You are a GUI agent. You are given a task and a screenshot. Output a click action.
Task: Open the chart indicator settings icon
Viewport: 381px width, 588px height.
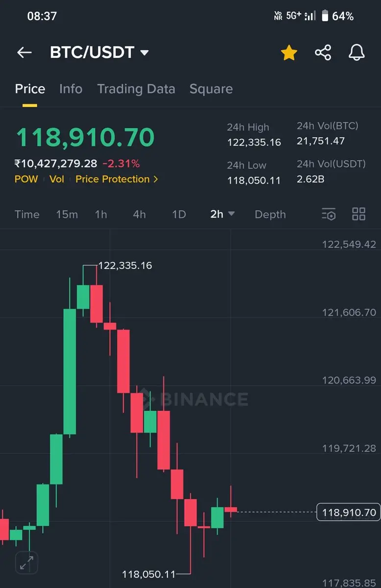(329, 214)
